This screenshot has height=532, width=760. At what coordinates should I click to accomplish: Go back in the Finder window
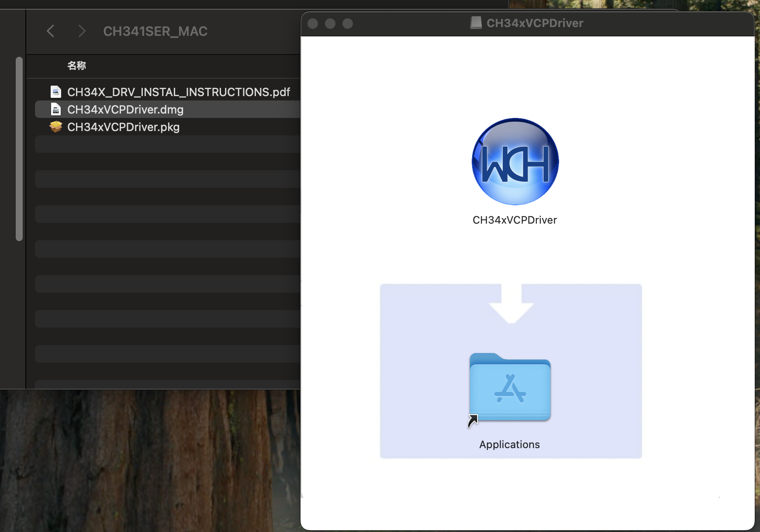tap(51, 31)
